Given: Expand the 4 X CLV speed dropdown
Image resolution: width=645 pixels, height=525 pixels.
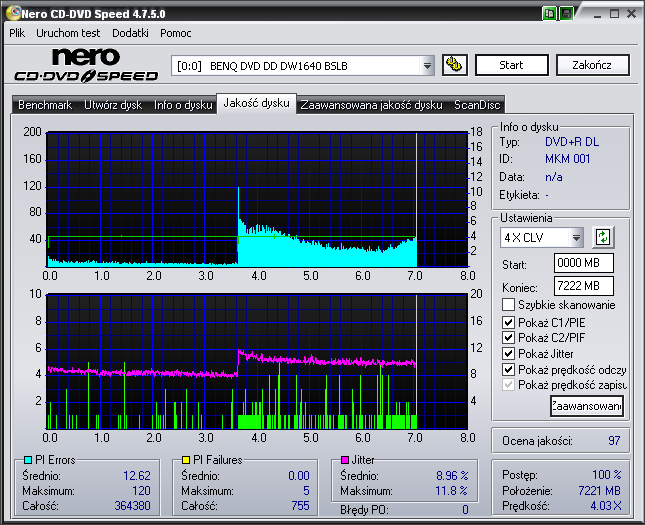Looking at the screenshot, I should coord(576,237).
